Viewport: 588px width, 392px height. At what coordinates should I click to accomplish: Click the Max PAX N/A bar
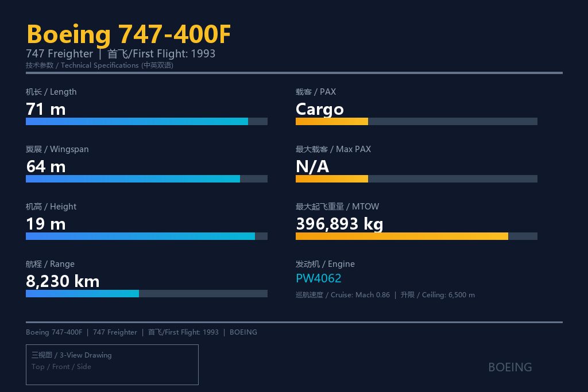(416, 178)
